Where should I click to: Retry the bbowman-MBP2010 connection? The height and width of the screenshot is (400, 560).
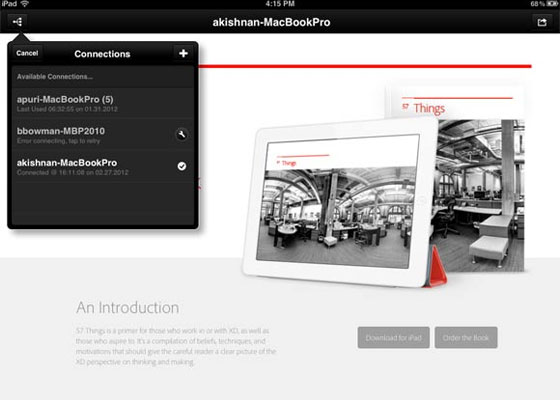tap(102, 135)
